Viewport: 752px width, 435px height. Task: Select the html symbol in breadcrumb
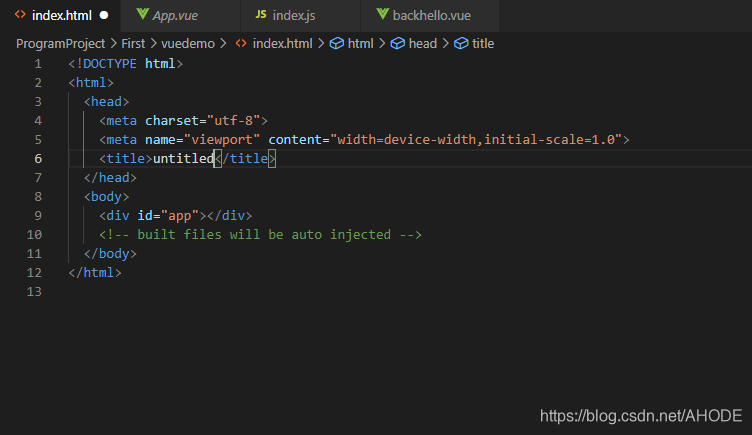360,44
